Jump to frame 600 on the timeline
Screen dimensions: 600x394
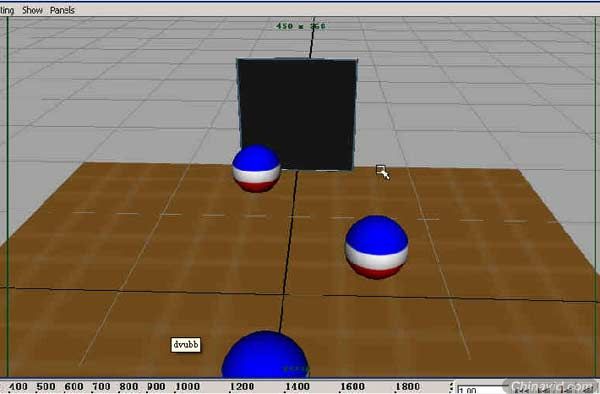(x=74, y=387)
